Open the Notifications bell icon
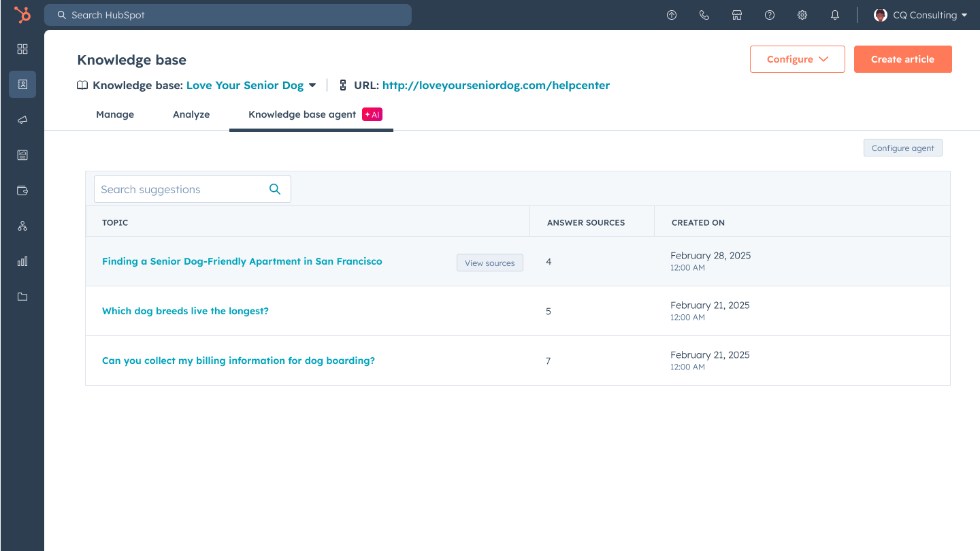Image resolution: width=980 pixels, height=551 pixels. 835,15
